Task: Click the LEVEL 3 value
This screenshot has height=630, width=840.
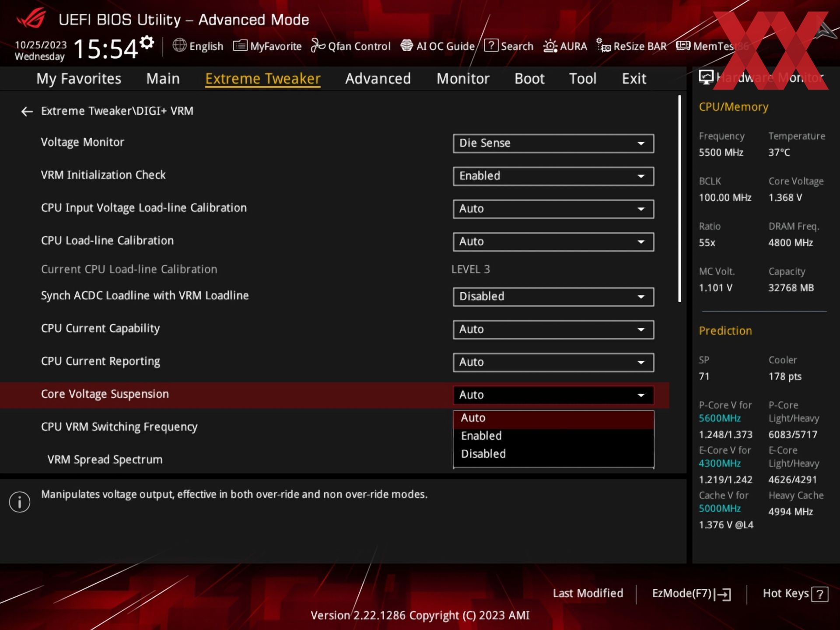Action: tap(470, 269)
